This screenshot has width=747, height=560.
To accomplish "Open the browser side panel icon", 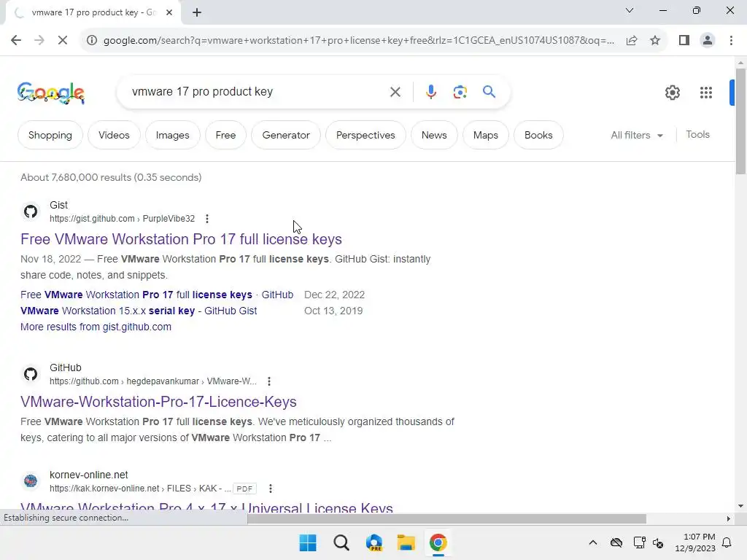I will click(684, 41).
